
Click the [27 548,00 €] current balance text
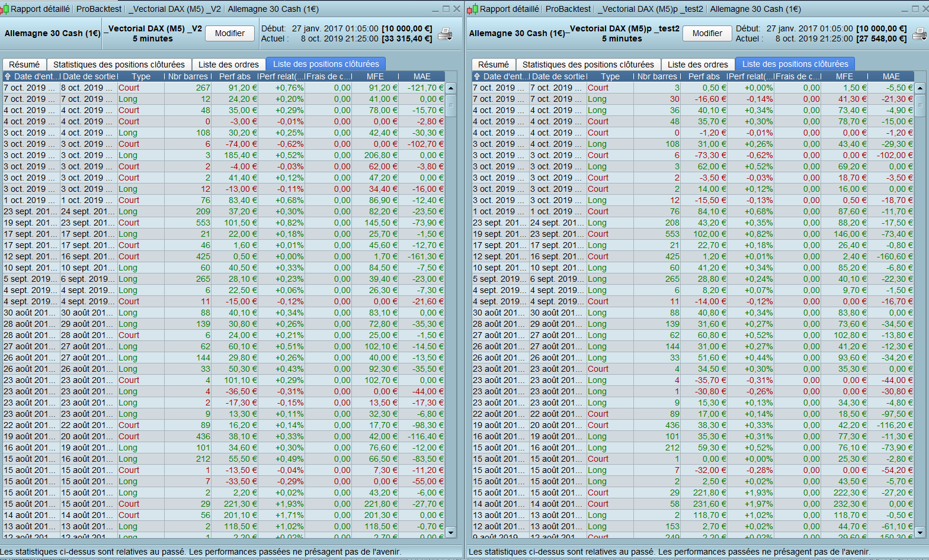882,38
